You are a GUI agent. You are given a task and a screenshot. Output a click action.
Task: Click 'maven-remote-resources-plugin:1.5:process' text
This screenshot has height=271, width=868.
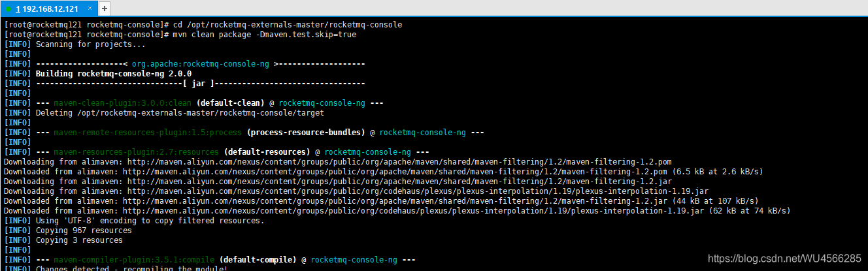pyautogui.click(x=148, y=133)
